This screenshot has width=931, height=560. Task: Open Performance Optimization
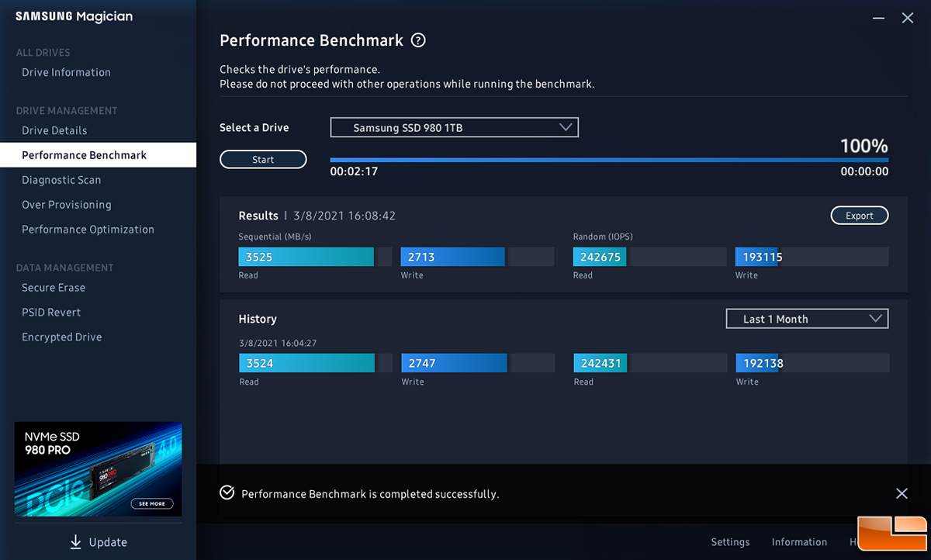pyautogui.click(x=88, y=230)
